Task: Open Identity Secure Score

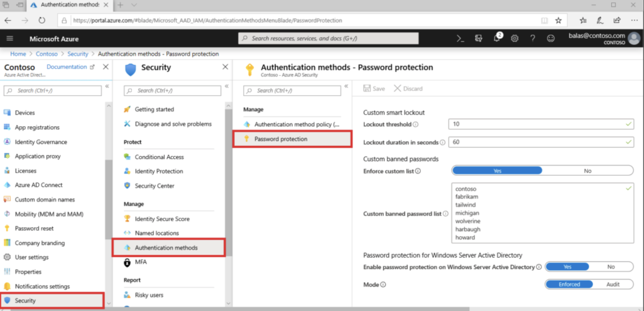Action: pyautogui.click(x=162, y=219)
